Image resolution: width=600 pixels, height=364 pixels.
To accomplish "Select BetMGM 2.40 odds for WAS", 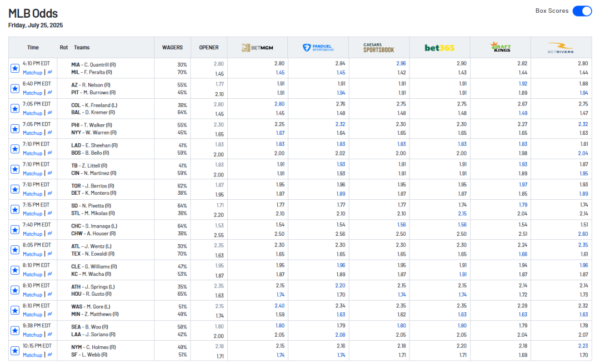I will coord(279,306).
